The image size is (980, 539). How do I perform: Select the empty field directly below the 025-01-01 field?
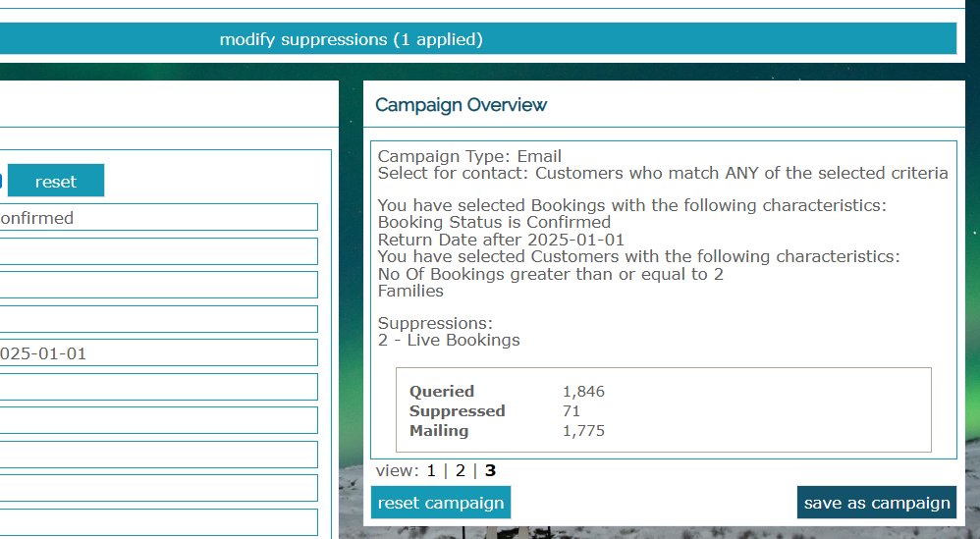159,387
